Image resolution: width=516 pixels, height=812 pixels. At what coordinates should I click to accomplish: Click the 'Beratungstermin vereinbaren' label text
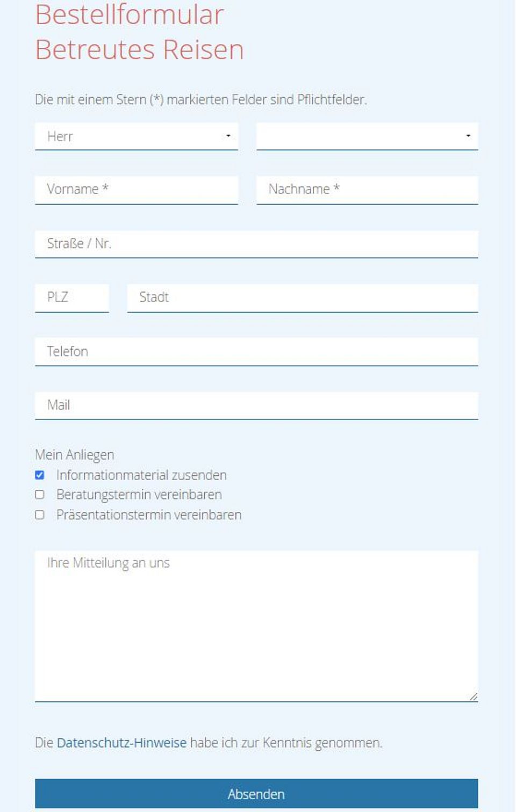click(139, 495)
